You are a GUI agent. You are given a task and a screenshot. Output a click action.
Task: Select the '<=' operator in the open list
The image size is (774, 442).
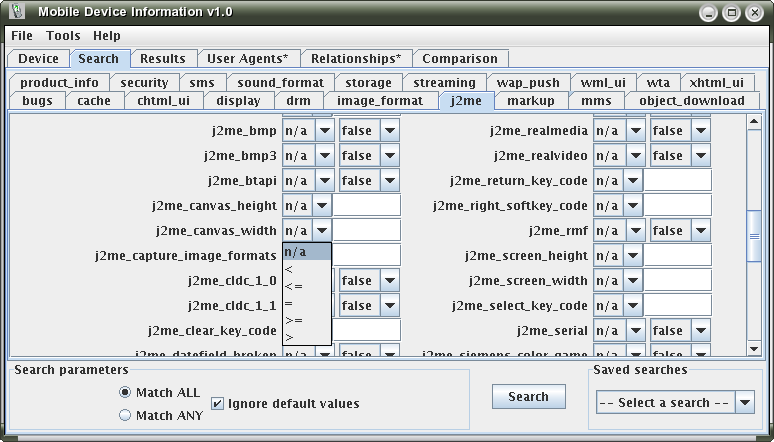click(294, 286)
